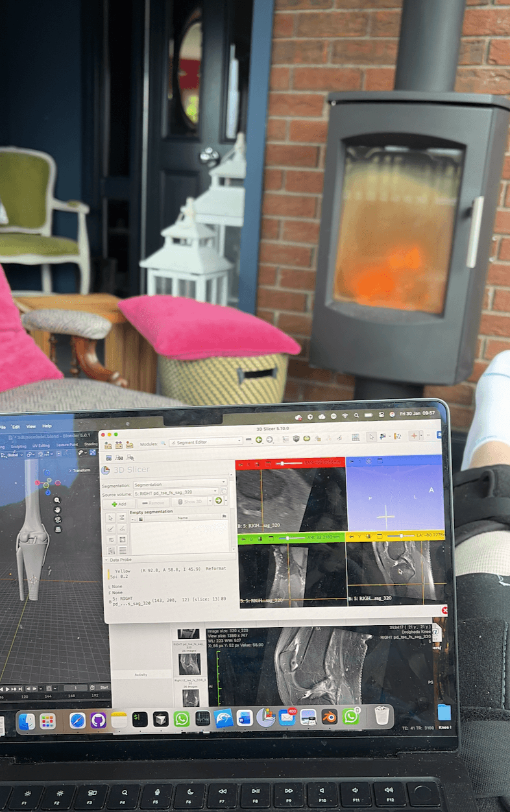Click the Wi-Fi icon in the macOS menu bar
This screenshot has width=510, height=812.
coord(345,414)
